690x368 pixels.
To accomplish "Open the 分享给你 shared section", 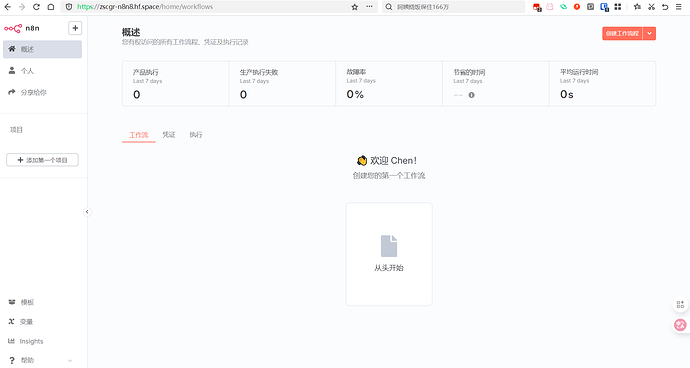I will pos(42,92).
